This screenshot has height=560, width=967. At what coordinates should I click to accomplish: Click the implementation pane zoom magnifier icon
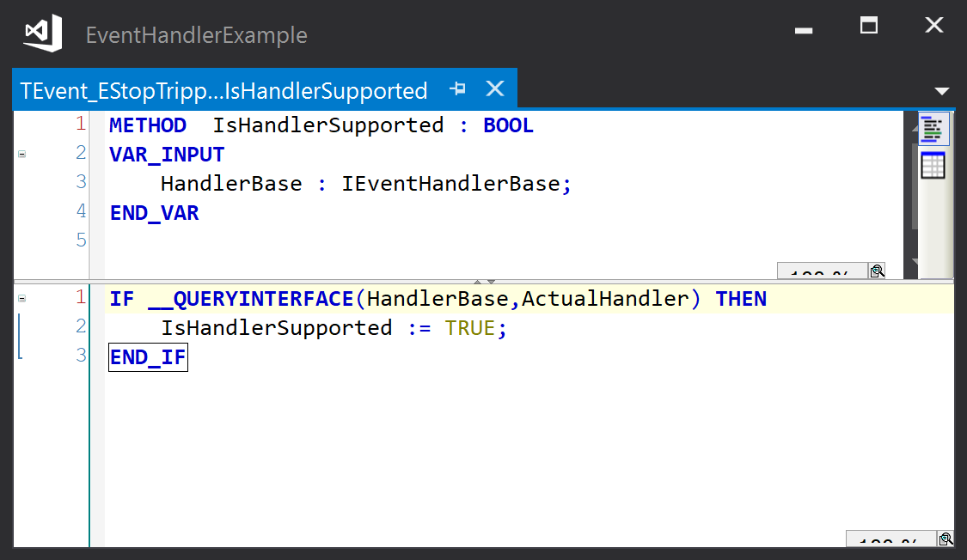point(946,540)
